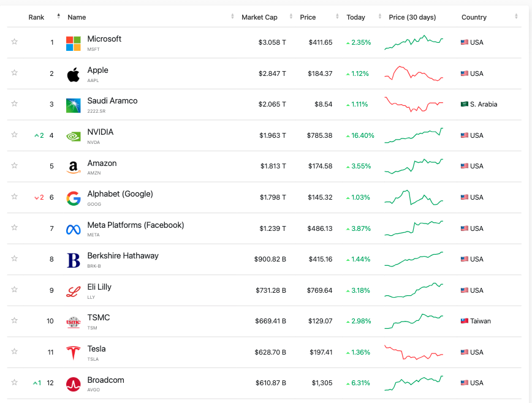Open the Alphabet (Google) company link
532x403 pixels.
120,194
